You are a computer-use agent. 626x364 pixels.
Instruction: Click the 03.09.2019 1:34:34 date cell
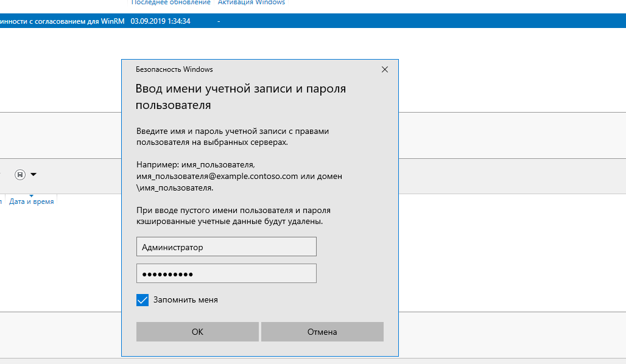161,21
